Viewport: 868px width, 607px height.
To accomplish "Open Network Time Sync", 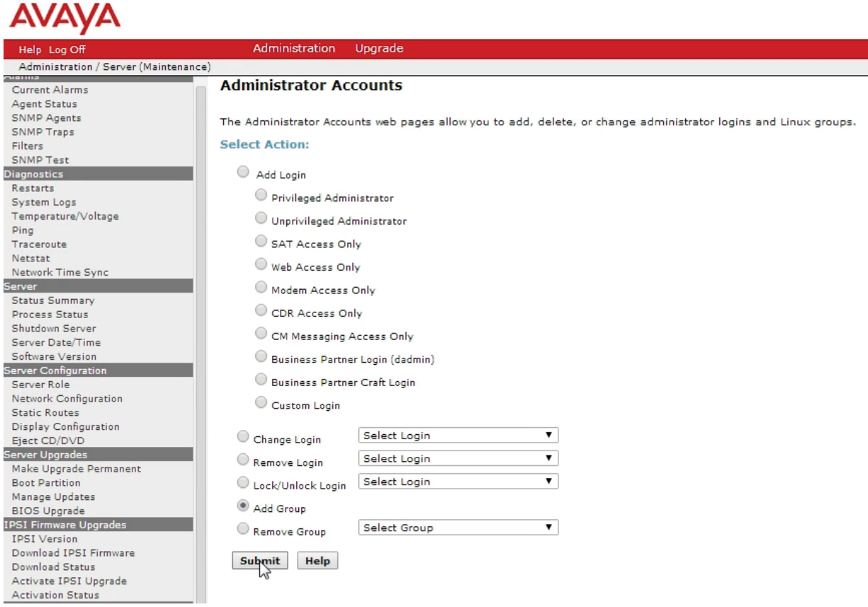I will [60, 273].
